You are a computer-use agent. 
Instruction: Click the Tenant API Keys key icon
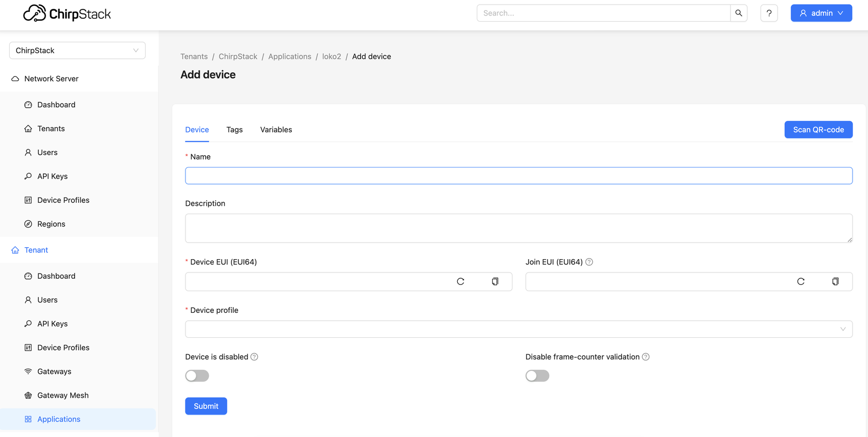(x=28, y=323)
